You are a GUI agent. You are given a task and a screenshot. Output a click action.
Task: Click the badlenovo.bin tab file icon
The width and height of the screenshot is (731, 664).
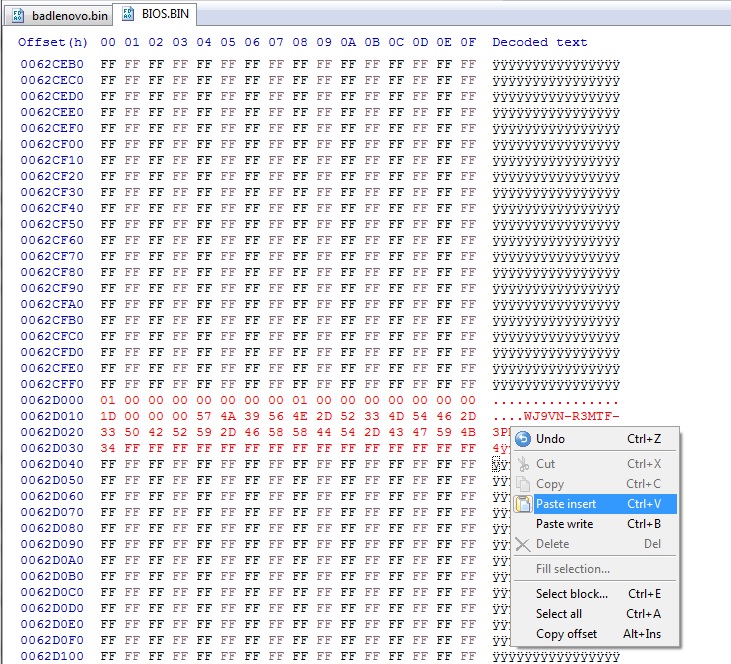pyautogui.click(x=18, y=16)
